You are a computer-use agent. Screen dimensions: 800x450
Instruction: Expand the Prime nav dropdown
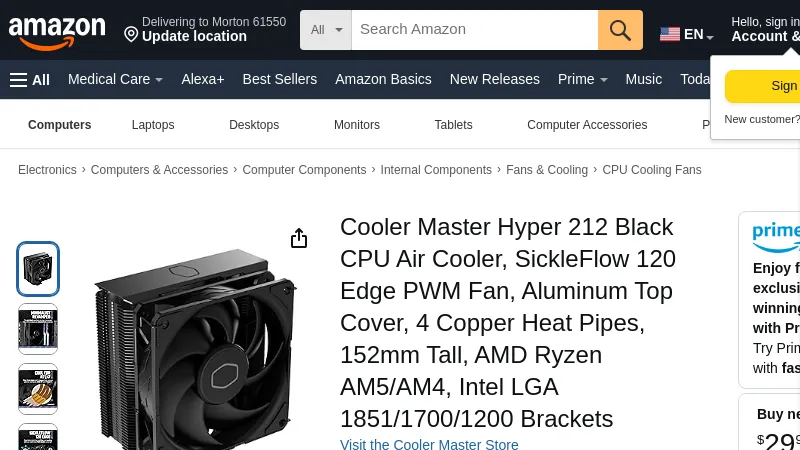[582, 79]
